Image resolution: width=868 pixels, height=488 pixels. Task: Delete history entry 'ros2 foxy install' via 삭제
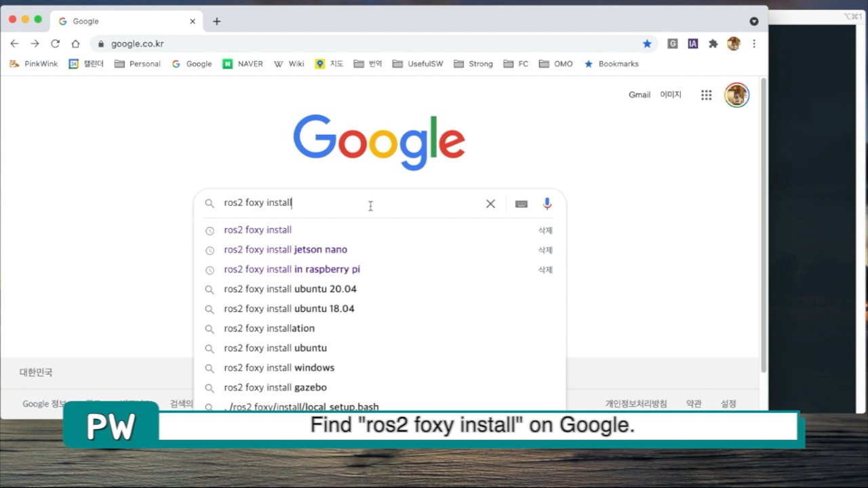tap(545, 230)
